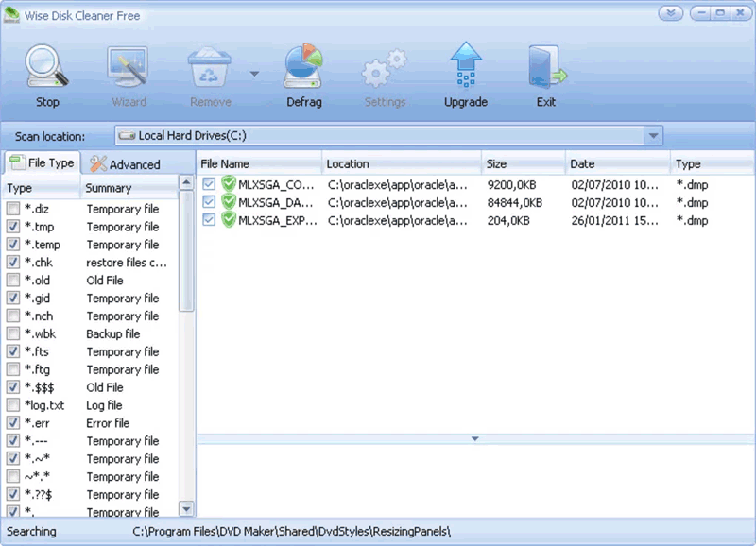Click the 'Backup file' summary text

point(112,334)
